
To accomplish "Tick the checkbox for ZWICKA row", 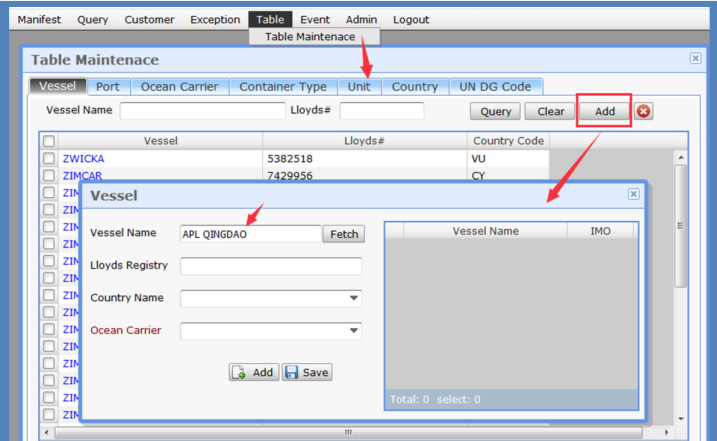I will point(49,159).
